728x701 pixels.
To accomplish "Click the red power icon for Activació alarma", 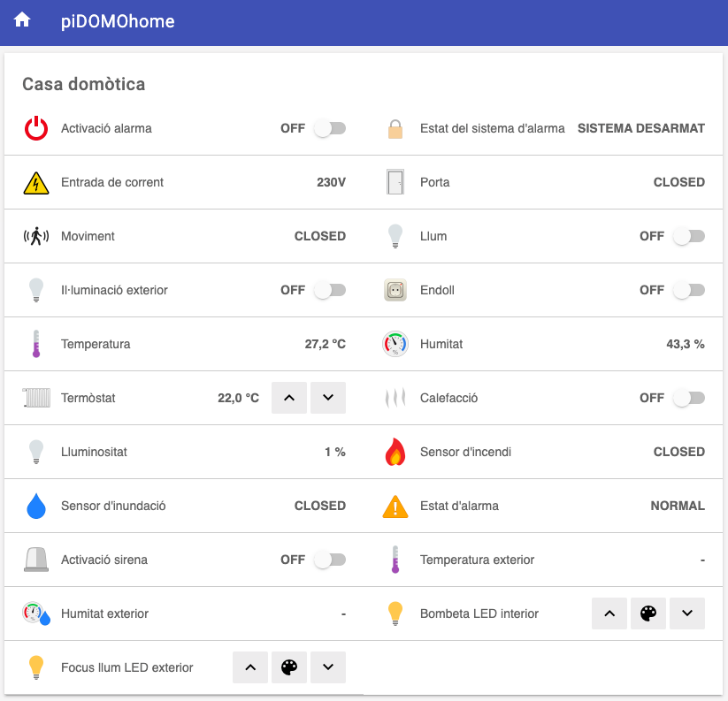I will [36, 129].
